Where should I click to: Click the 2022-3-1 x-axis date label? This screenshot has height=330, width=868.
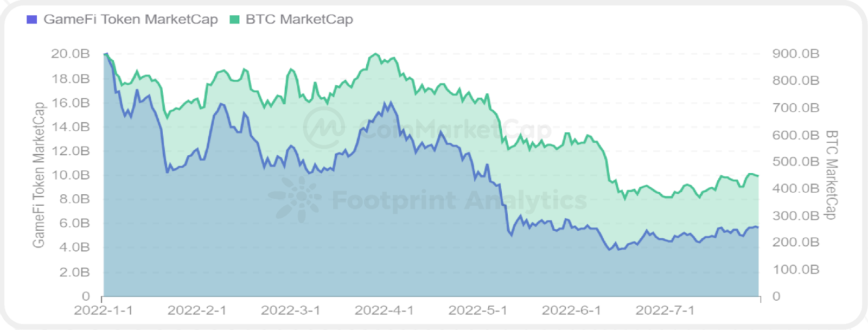coord(290,310)
